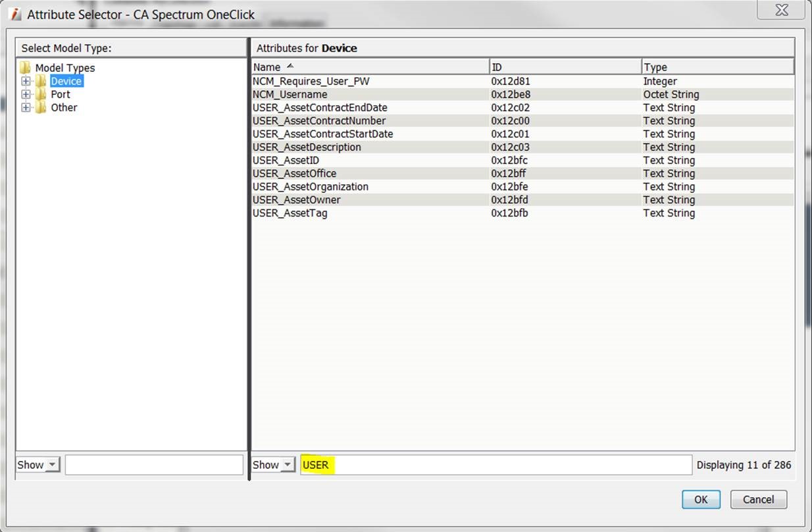The height and width of the screenshot is (532, 812).
Task: Click ID value 0x12bfc
Action: [509, 160]
